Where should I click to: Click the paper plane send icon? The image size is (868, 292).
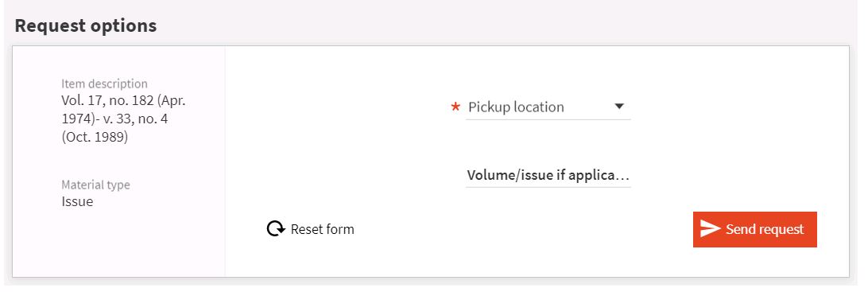(711, 229)
